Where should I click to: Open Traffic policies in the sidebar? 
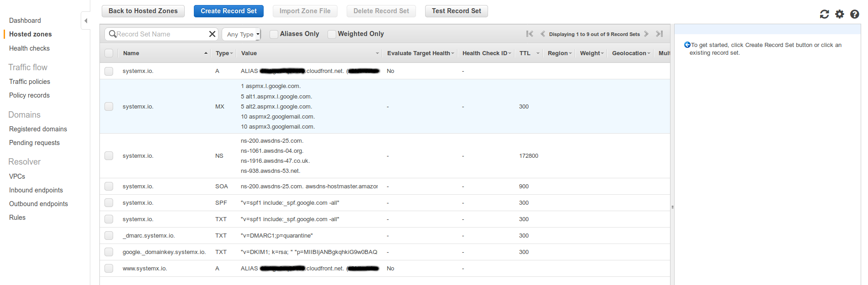coord(30,82)
